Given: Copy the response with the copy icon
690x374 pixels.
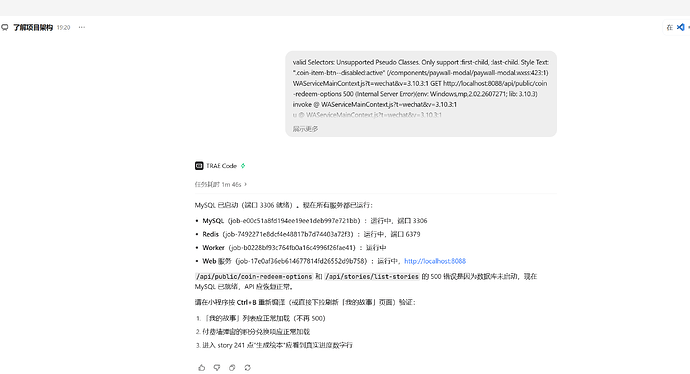Looking at the screenshot, I should pyautogui.click(x=232, y=367).
